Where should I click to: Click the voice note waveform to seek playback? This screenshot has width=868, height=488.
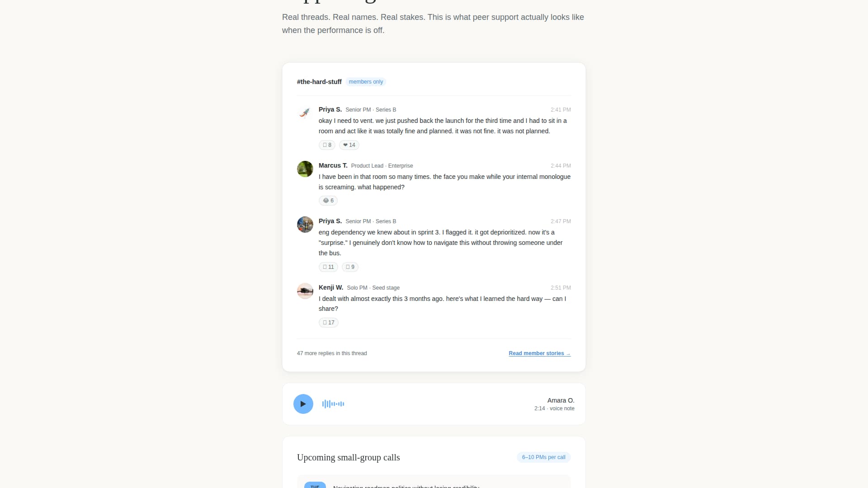[x=333, y=404]
